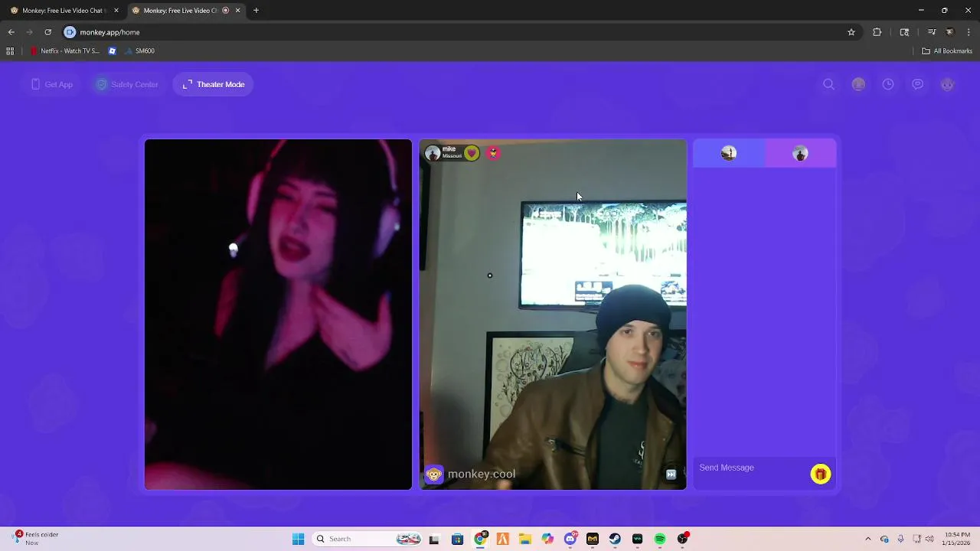Screen dimensions: 980x551
Task: Open the media controls icon in Chrome
Action: coord(932,32)
